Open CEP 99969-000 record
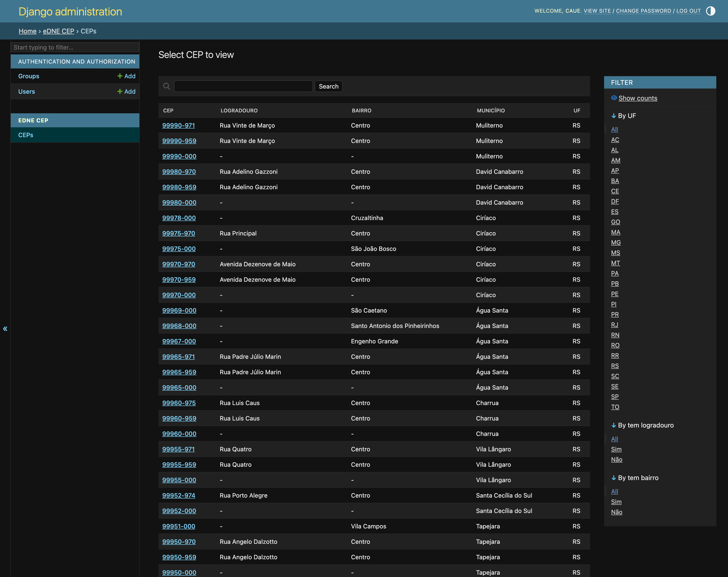This screenshot has width=728, height=577. point(179,310)
